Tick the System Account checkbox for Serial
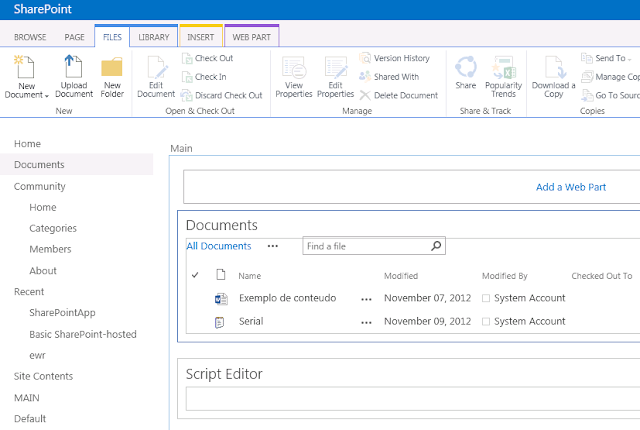Viewport: 640px width, 430px height. [486, 322]
